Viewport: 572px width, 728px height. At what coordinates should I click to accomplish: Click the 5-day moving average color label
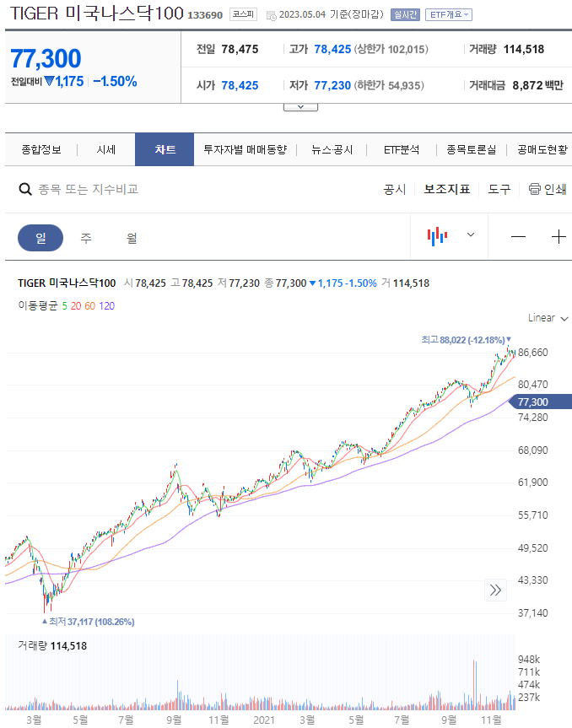pyautogui.click(x=64, y=306)
